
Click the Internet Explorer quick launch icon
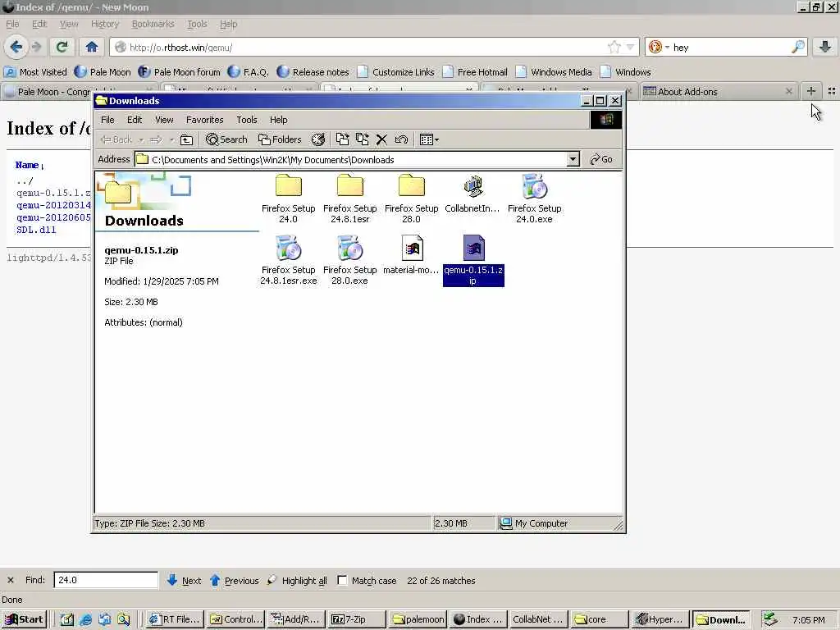click(85, 620)
